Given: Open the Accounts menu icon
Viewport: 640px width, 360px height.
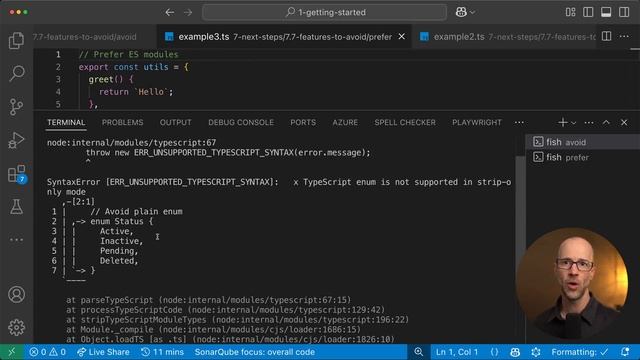Looking at the screenshot, I should tap(16, 294).
